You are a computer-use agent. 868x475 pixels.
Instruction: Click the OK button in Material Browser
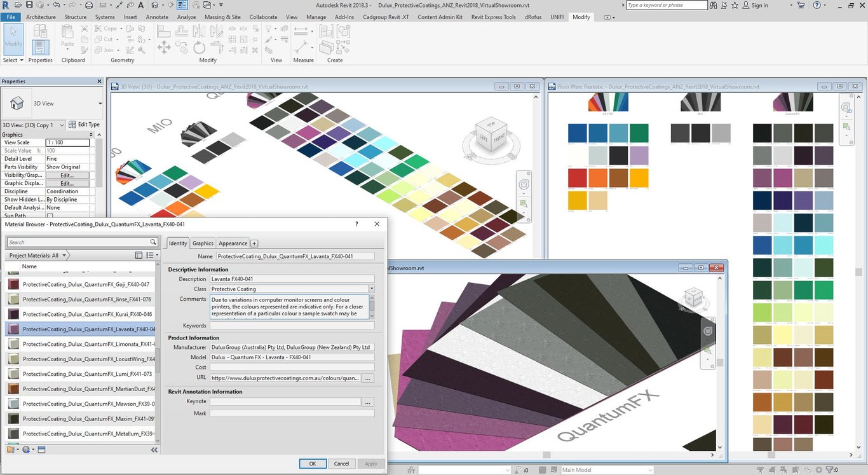313,464
